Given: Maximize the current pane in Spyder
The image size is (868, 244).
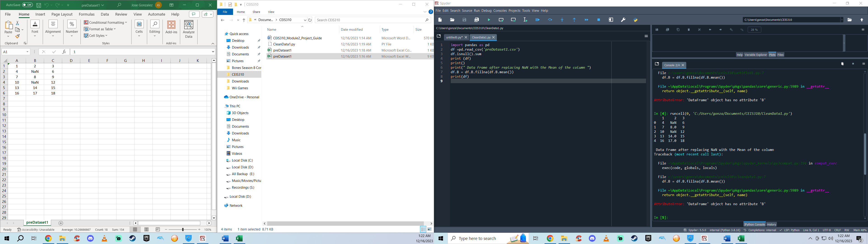Looking at the screenshot, I should click(611, 20).
